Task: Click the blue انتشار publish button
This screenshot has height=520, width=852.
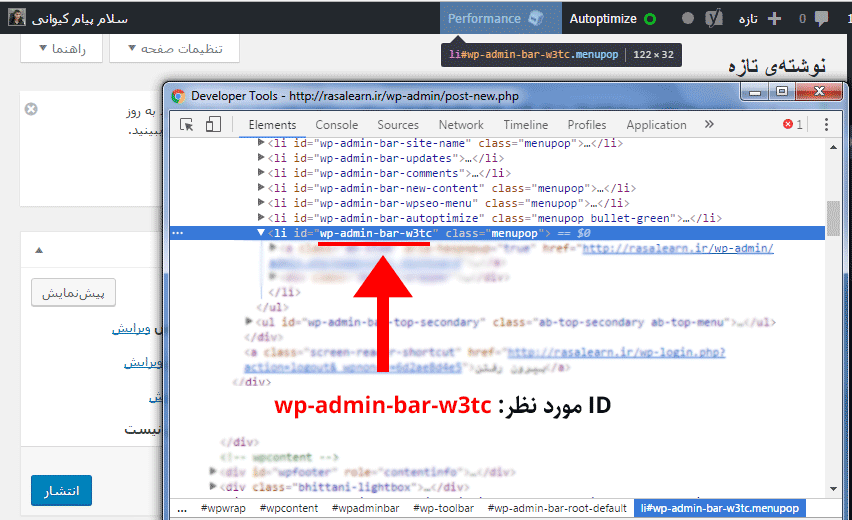Action: (61, 491)
